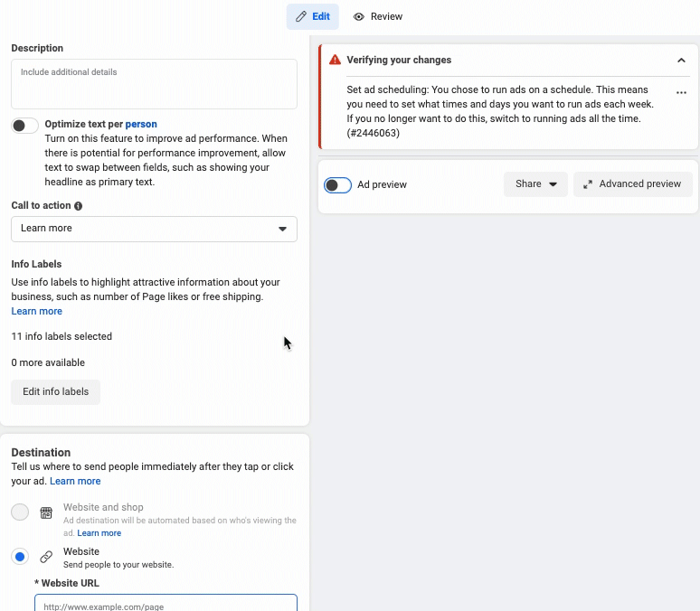700x611 pixels.
Task: Click the Call to action info icon
Action: point(79,206)
